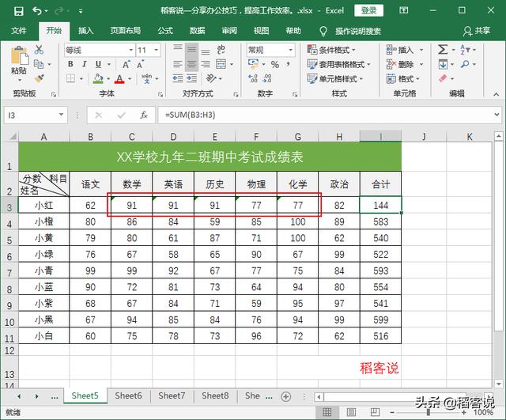The height and width of the screenshot is (420, 506).
Task: Expand the Name Box dropdown arrow
Action: pos(61,115)
